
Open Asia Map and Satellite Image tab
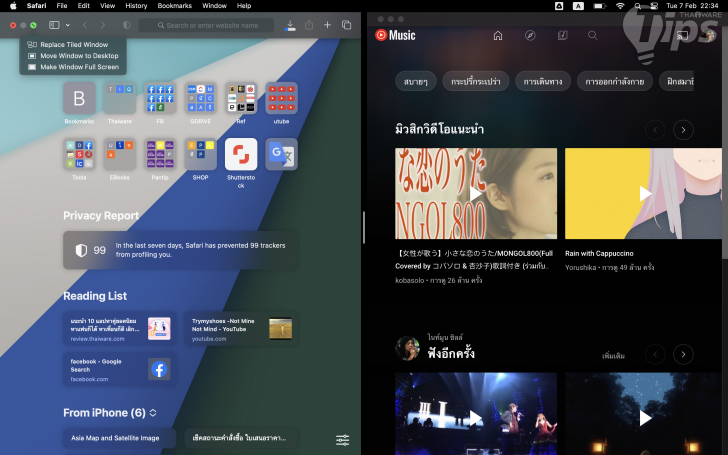click(x=120, y=438)
